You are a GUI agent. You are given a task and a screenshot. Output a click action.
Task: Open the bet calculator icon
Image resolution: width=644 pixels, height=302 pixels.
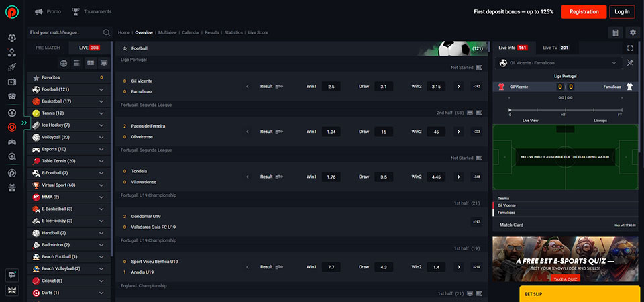pyautogui.click(x=615, y=32)
